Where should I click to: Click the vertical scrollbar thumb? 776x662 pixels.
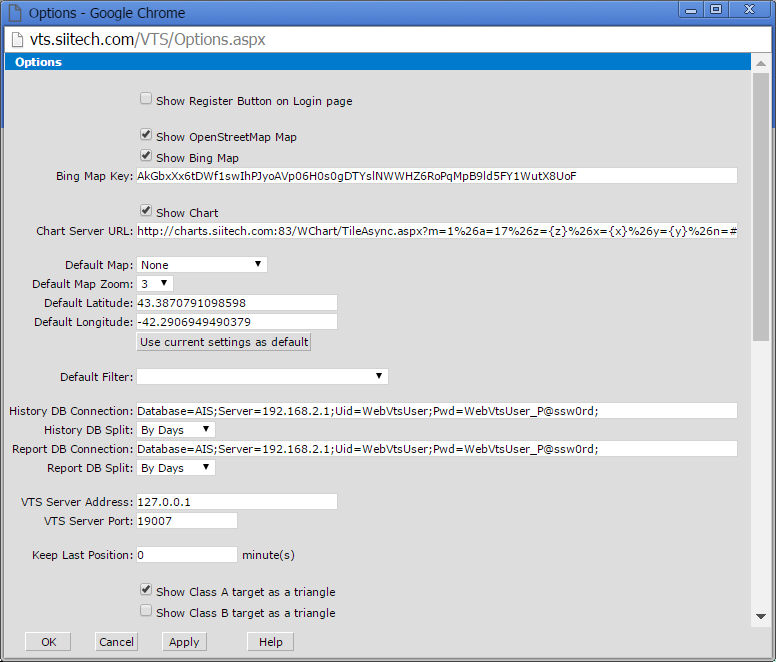click(x=761, y=207)
